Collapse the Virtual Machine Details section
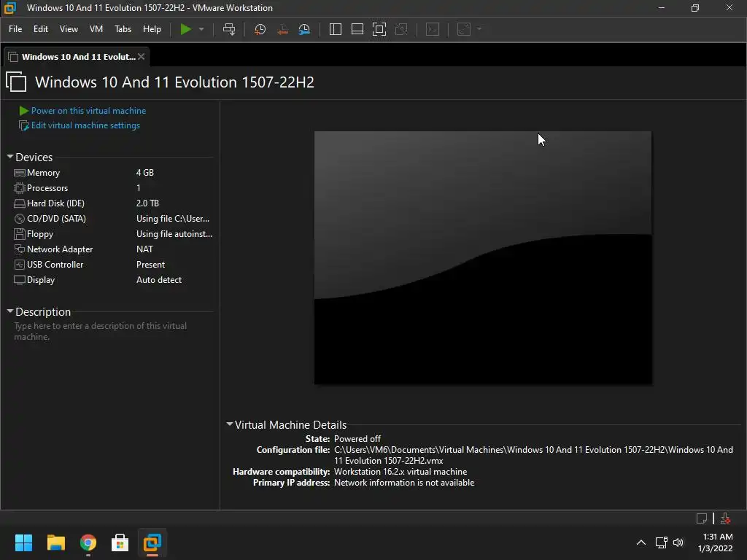 click(x=230, y=424)
